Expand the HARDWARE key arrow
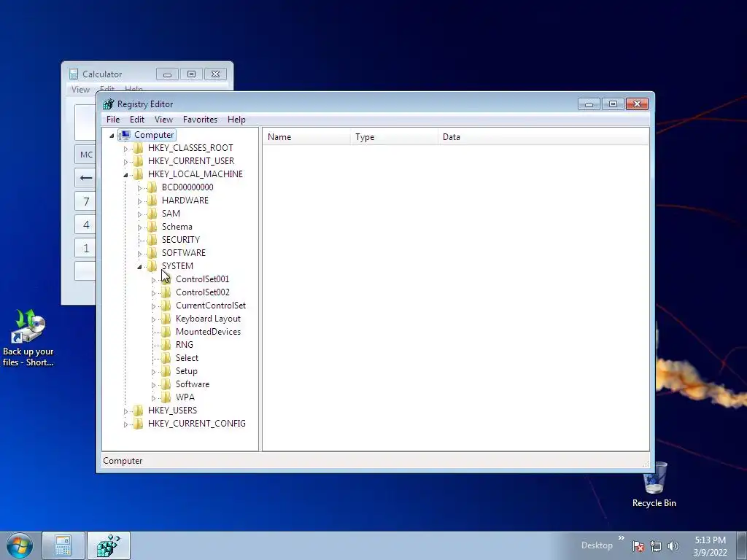Viewport: 747px width, 560px height. click(139, 201)
